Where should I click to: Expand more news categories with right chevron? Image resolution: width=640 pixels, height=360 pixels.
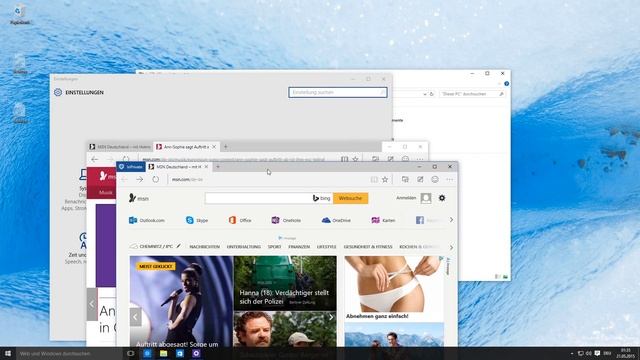pyautogui.click(x=451, y=247)
